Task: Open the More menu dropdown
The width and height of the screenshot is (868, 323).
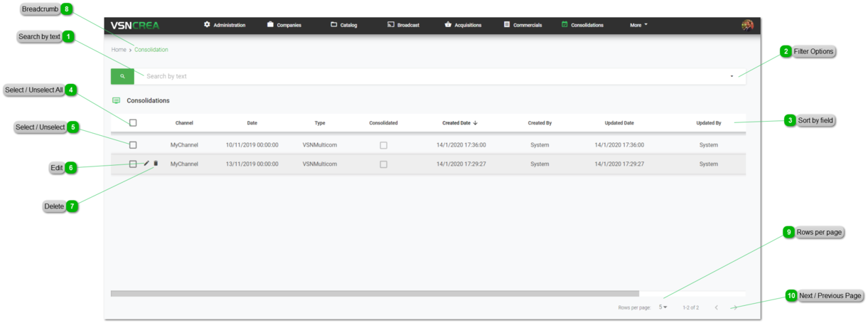Action: coord(638,25)
